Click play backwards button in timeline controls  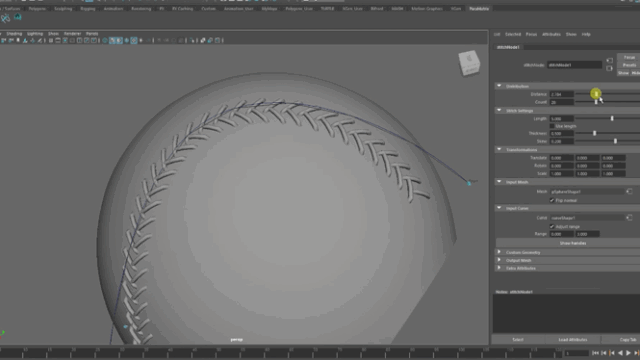point(620,353)
